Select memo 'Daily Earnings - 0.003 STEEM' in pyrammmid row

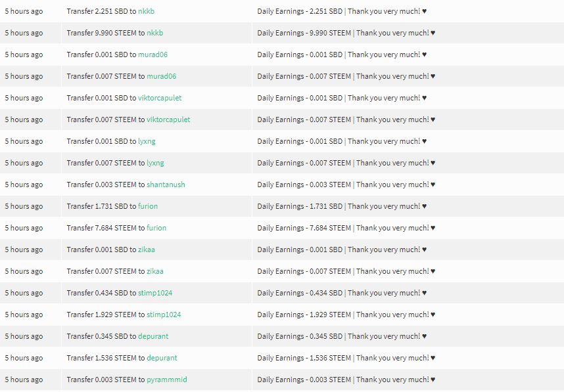coord(304,380)
